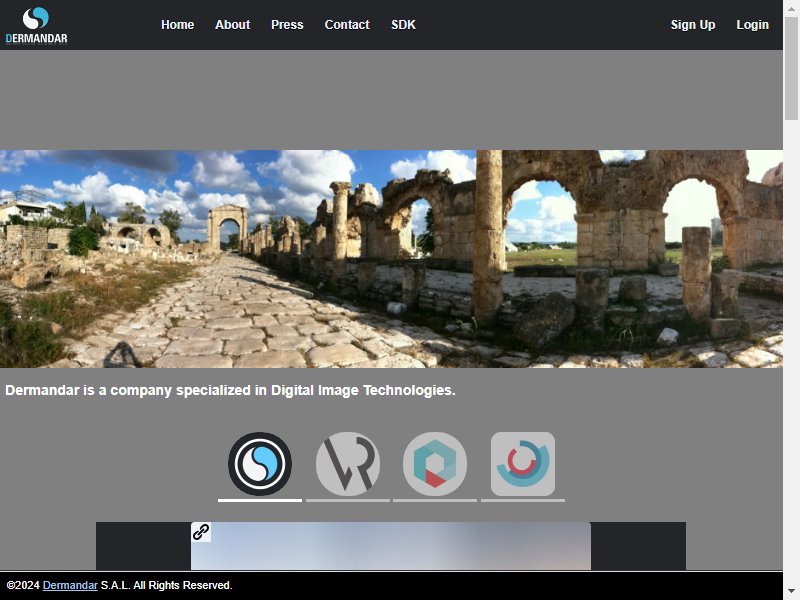800x600 pixels.
Task: Click the Dermandar logo in header
Action: [x=36, y=25]
